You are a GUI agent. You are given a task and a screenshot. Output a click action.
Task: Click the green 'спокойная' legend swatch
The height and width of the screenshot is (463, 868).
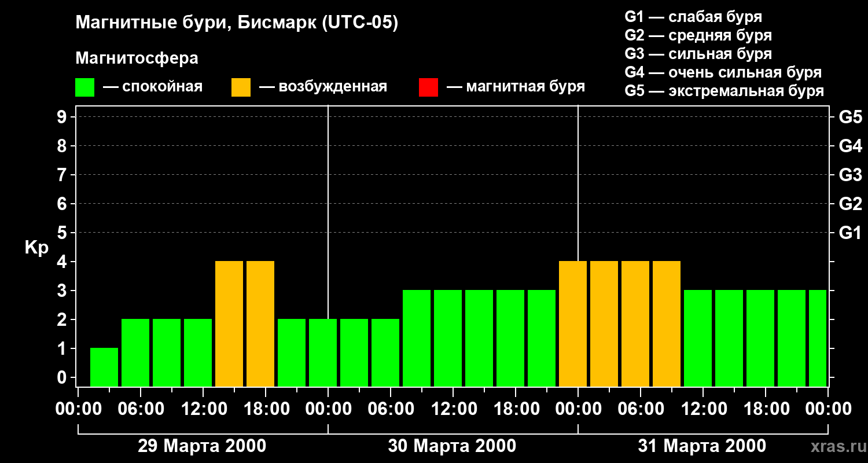click(x=84, y=87)
